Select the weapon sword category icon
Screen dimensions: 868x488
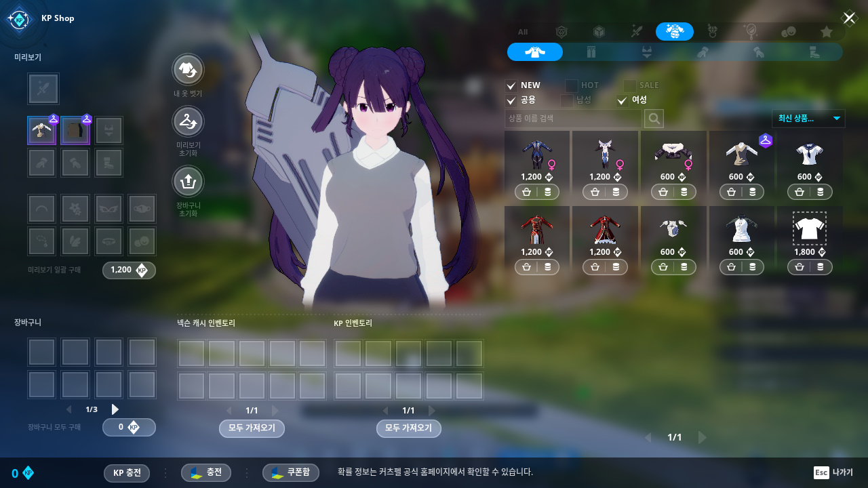(636, 31)
